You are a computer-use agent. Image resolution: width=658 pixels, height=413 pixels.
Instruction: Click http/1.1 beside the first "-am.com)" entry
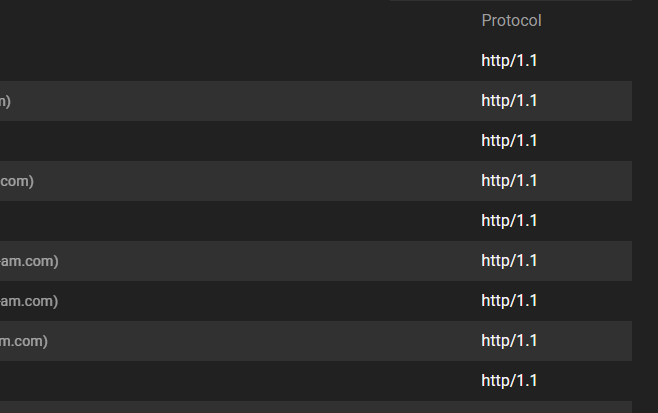pyautogui.click(x=509, y=261)
